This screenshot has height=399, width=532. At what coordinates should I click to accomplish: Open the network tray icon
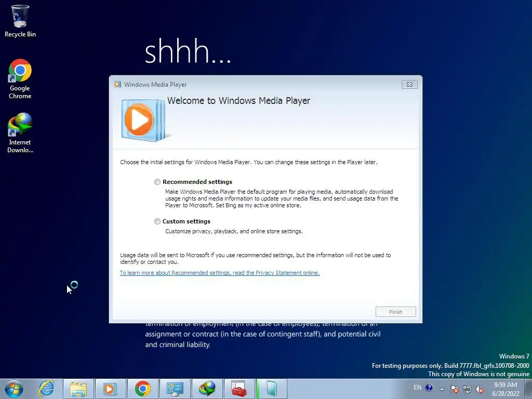click(467, 389)
